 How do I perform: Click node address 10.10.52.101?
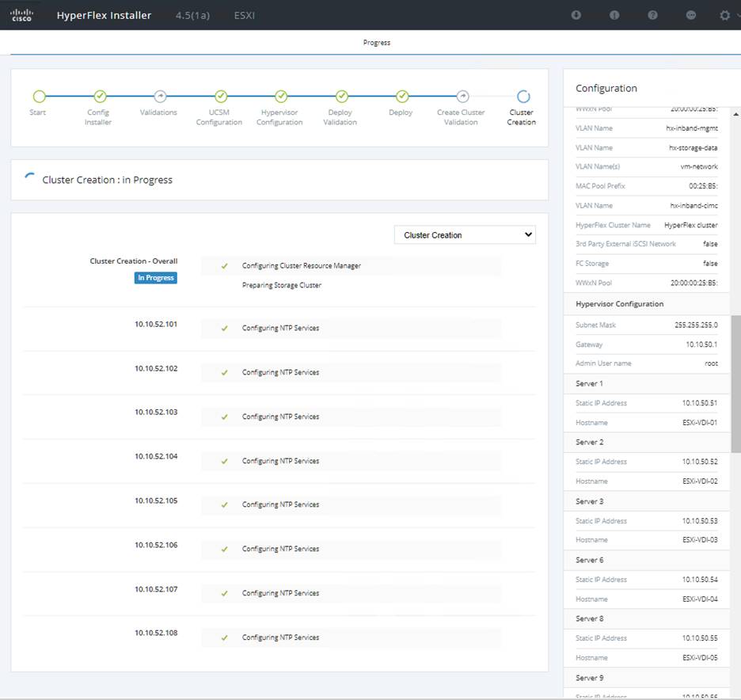point(156,324)
